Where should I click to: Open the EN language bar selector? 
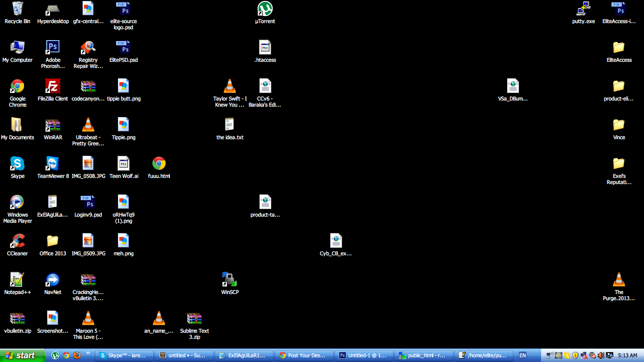[522, 355]
